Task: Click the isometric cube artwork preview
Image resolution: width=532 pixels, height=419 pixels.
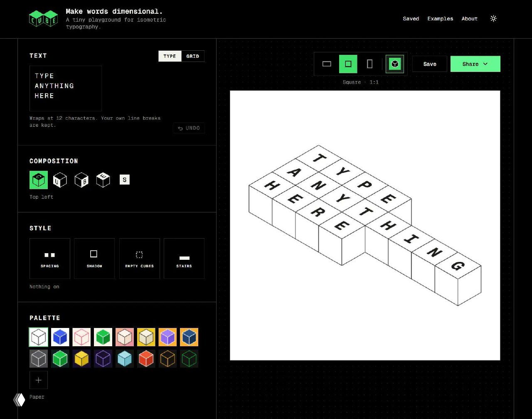Action: tap(365, 225)
